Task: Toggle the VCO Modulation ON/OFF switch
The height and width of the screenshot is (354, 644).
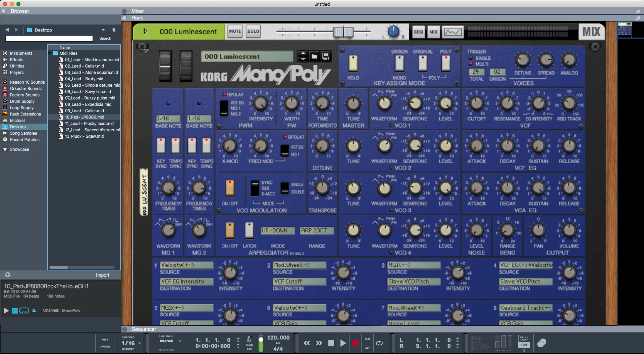Action: 230,188
